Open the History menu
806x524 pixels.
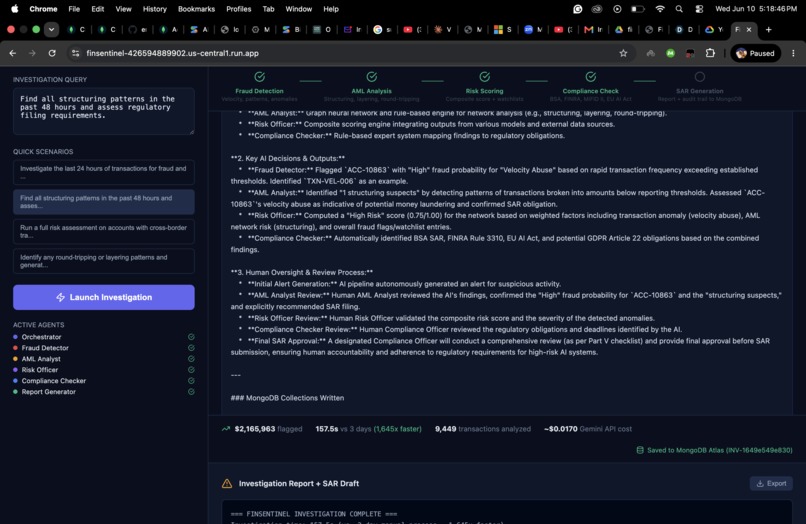coord(154,9)
